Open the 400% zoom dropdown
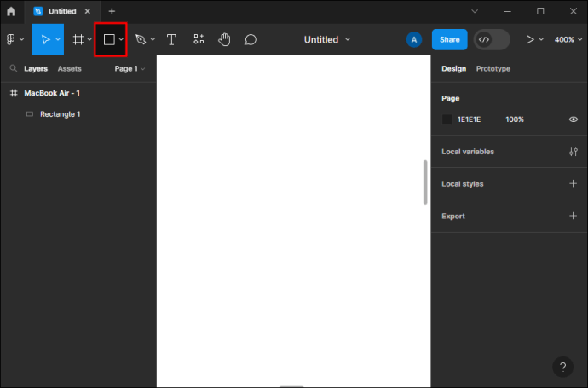 pyautogui.click(x=568, y=39)
